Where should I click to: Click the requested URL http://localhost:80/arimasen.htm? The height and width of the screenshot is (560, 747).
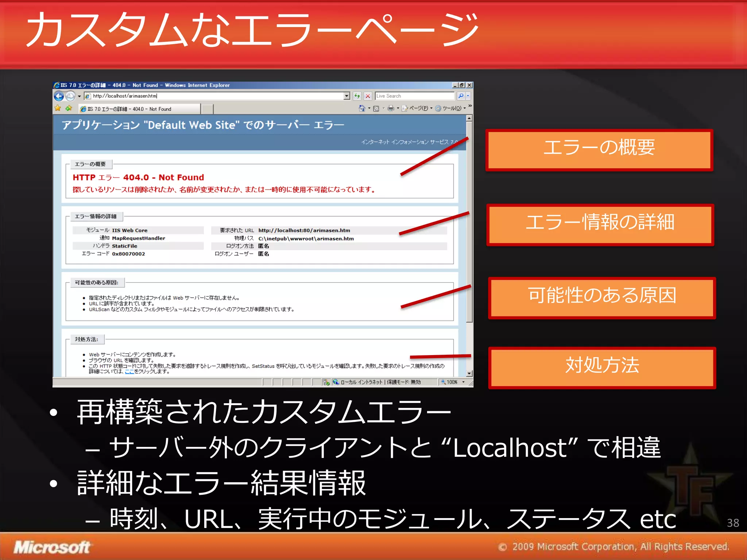click(x=304, y=230)
